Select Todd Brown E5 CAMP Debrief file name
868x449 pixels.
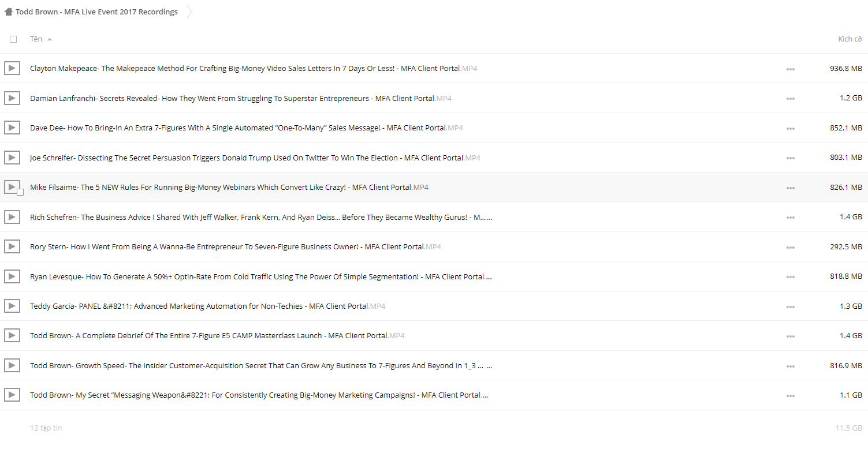tap(217, 336)
